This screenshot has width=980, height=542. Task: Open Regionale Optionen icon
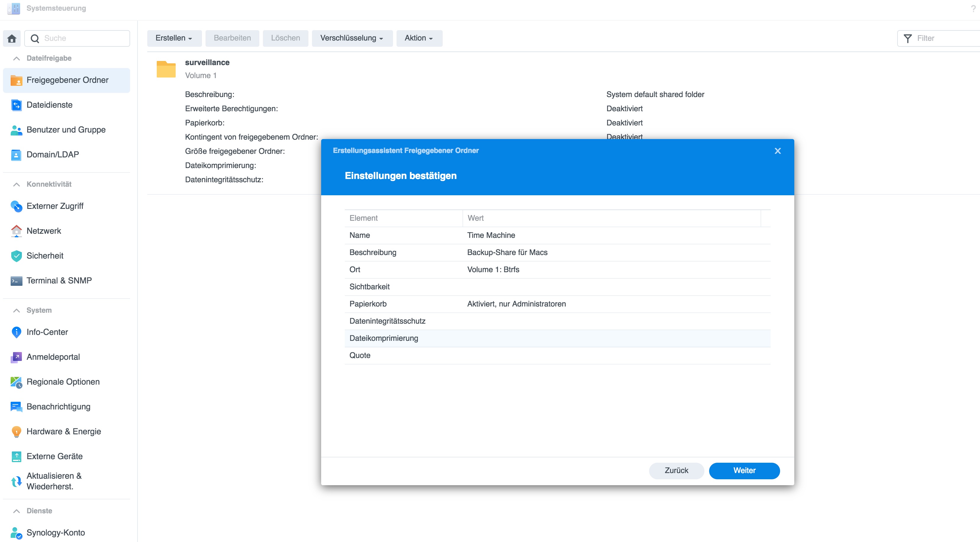pos(16,382)
